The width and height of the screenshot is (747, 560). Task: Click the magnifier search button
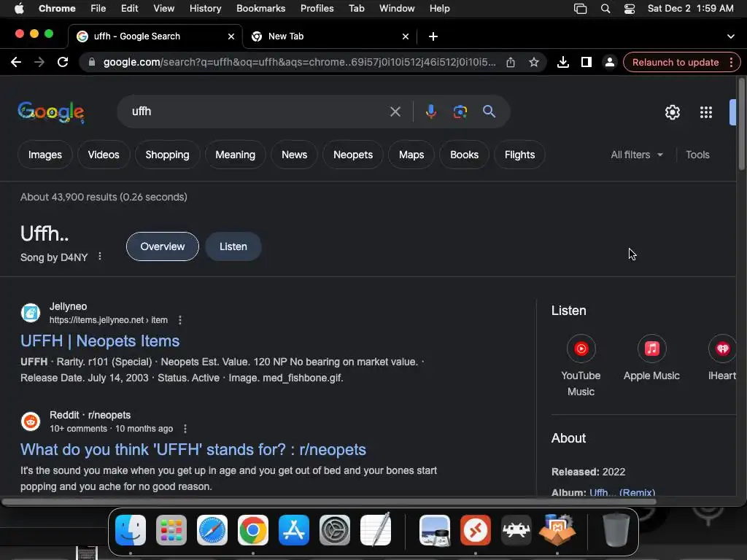click(x=489, y=112)
